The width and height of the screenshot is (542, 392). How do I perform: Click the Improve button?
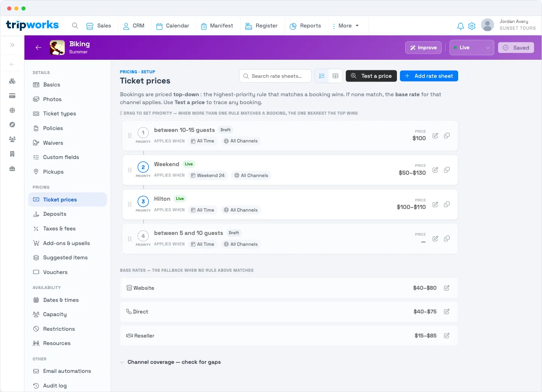coord(423,48)
